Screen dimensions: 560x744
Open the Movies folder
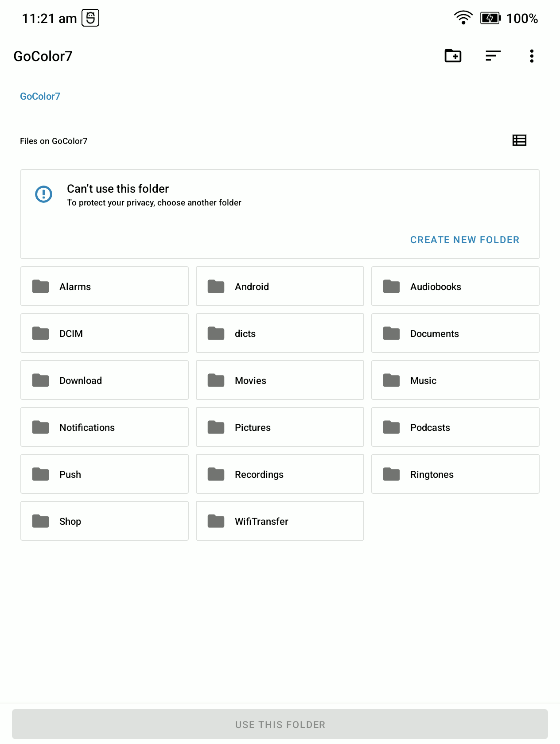[280, 380]
